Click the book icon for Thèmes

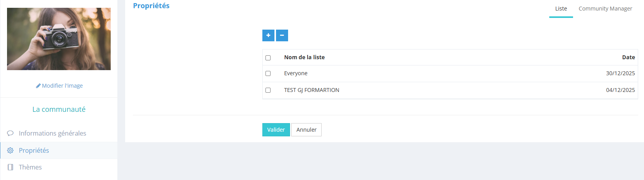click(11, 167)
